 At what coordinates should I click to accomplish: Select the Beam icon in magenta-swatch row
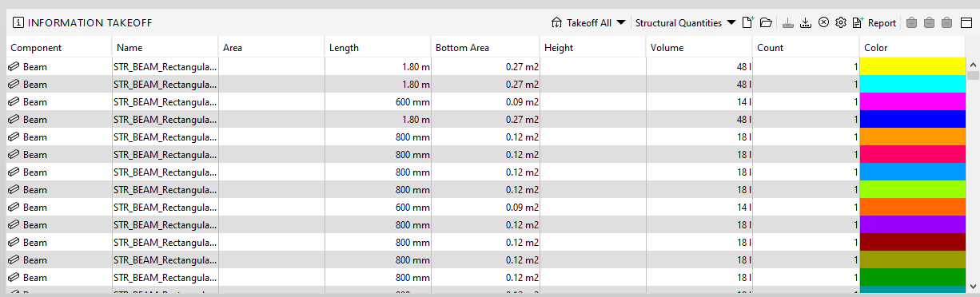pyautogui.click(x=14, y=102)
